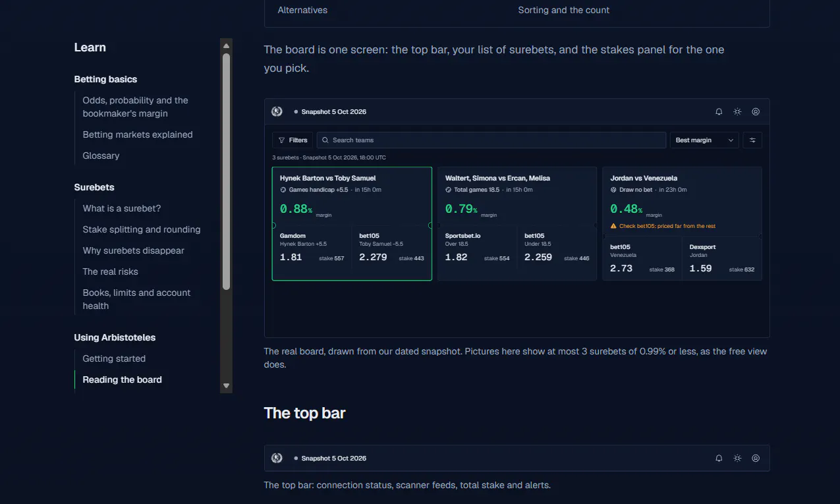Open Getting started
The image size is (840, 504).
(x=114, y=358)
